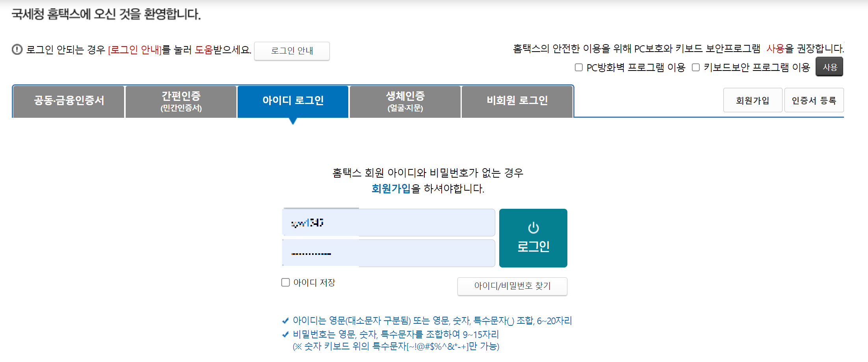Switch to 생체인증 (얼굴·지문) tab
This screenshot has width=868, height=362.
click(x=405, y=101)
